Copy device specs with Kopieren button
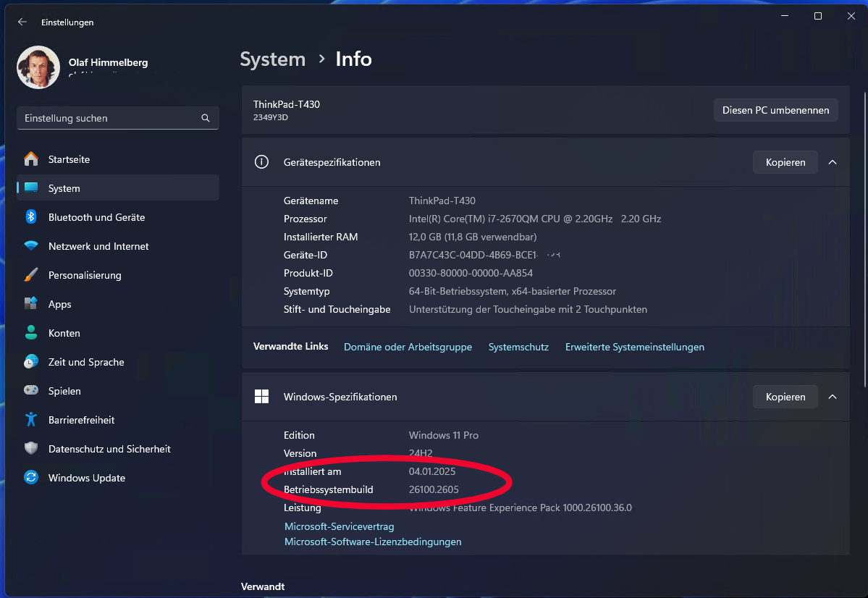The height and width of the screenshot is (598, 868). [785, 162]
